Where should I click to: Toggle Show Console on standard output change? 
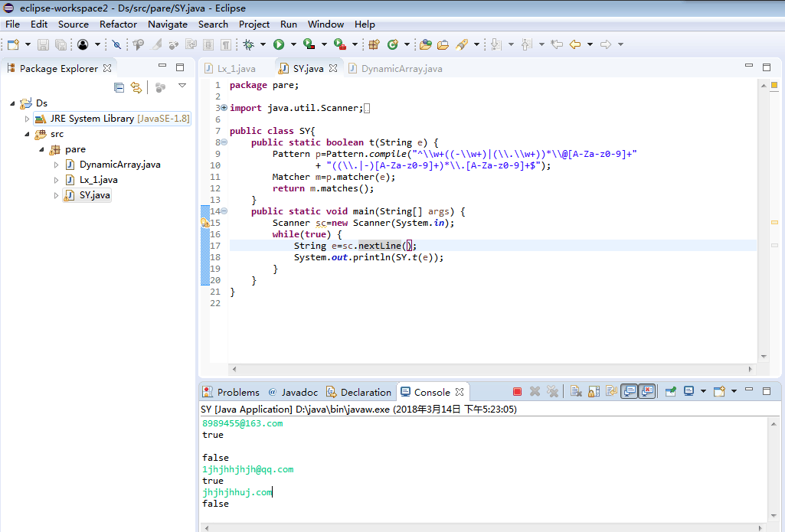[628, 391]
